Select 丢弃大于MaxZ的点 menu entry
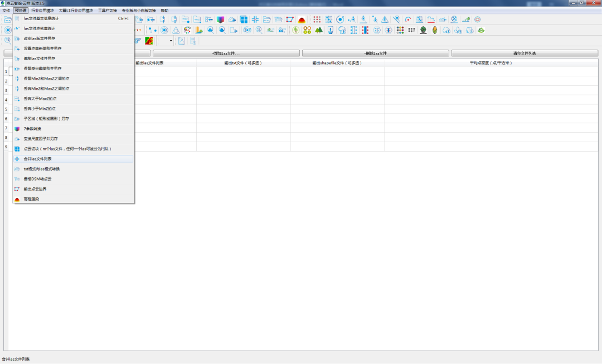This screenshot has height=364, width=602. coord(74,99)
